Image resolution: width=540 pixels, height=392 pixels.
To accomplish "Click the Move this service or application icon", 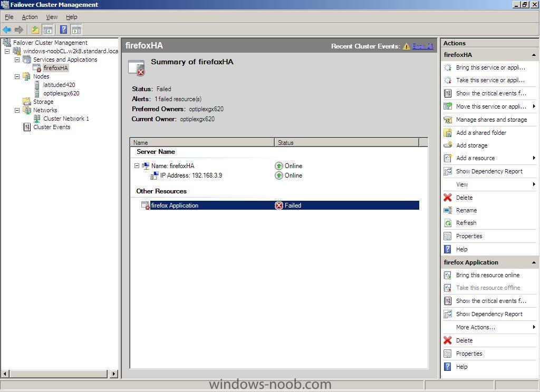I will coord(447,106).
